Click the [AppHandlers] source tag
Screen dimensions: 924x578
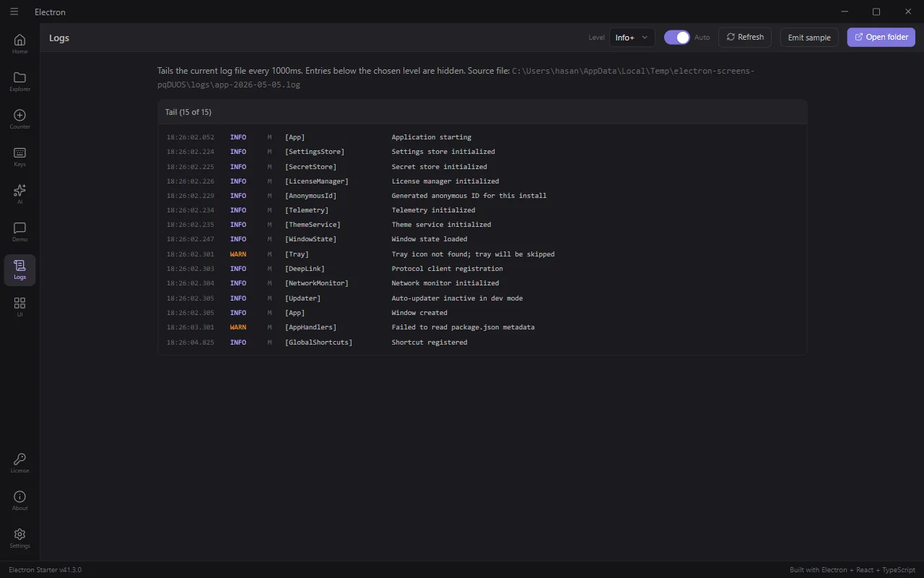pyautogui.click(x=310, y=327)
